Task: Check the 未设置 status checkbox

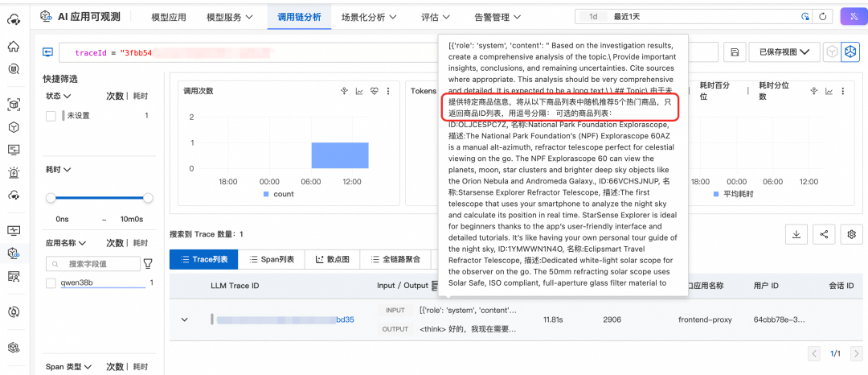Action: [51, 116]
